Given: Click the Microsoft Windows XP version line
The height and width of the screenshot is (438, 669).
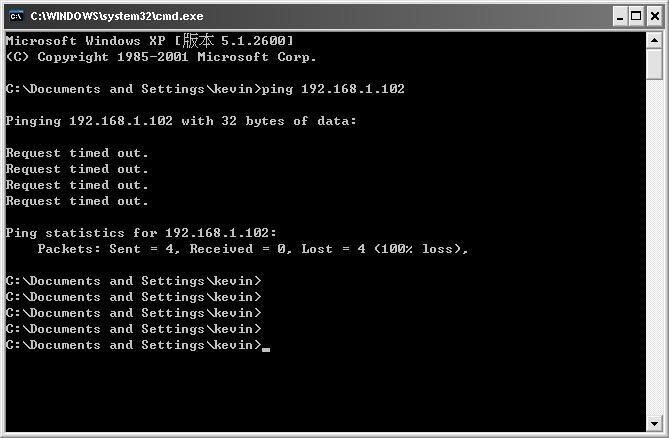Looking at the screenshot, I should pos(150,41).
